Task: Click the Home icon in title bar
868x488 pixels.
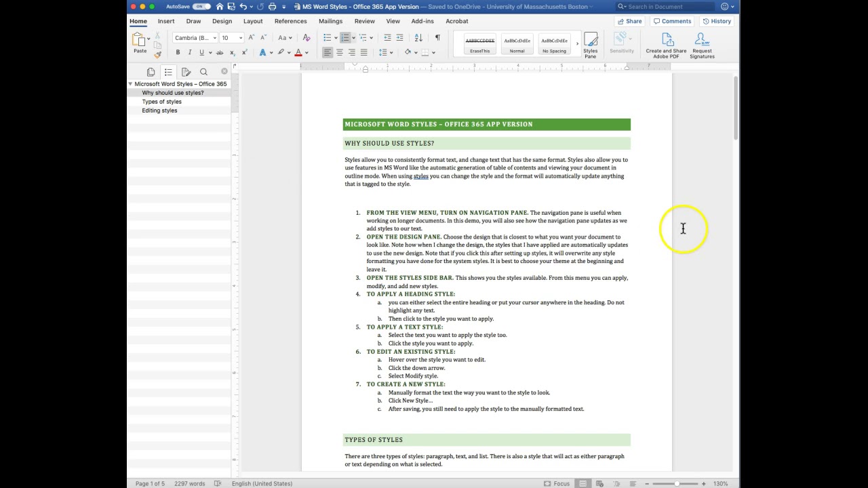Action: 220,7
